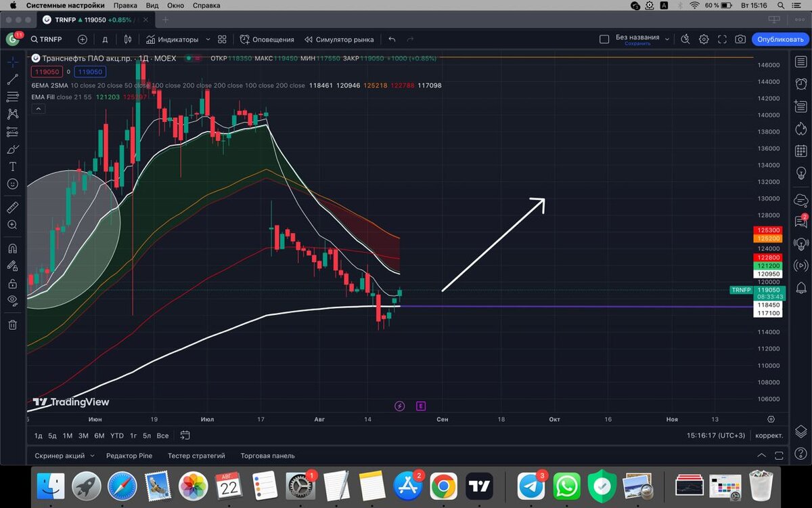Viewport: 812px width, 508px height.
Task: Click the blue buy price box 119050
Action: pos(89,72)
